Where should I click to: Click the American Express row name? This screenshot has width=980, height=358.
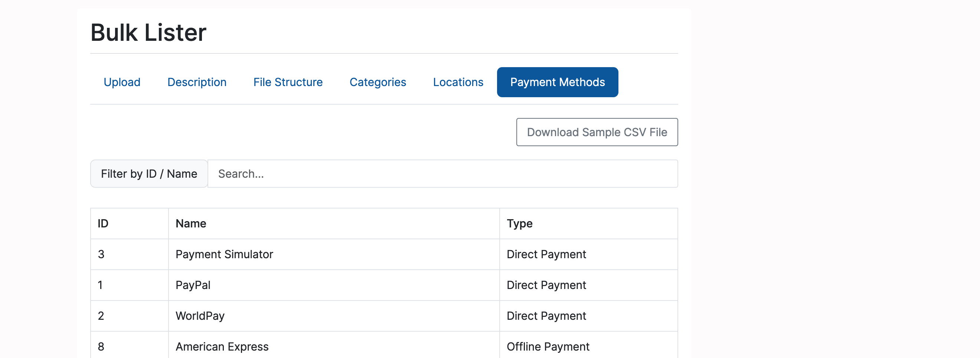[222, 346]
